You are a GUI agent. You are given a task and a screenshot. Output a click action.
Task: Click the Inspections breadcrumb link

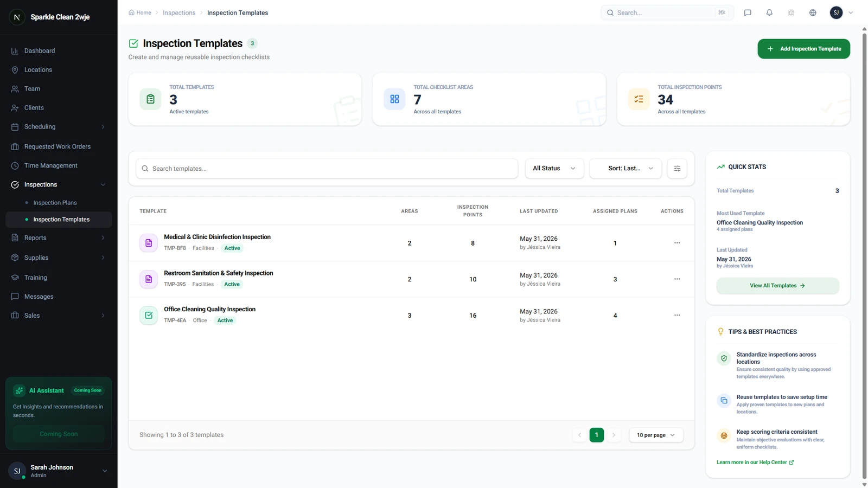pyautogui.click(x=179, y=13)
